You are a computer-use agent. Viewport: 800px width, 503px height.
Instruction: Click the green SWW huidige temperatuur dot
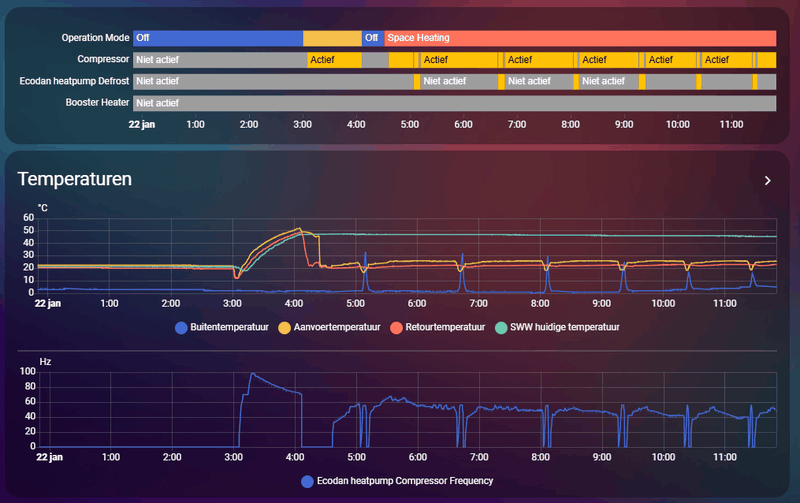click(501, 328)
